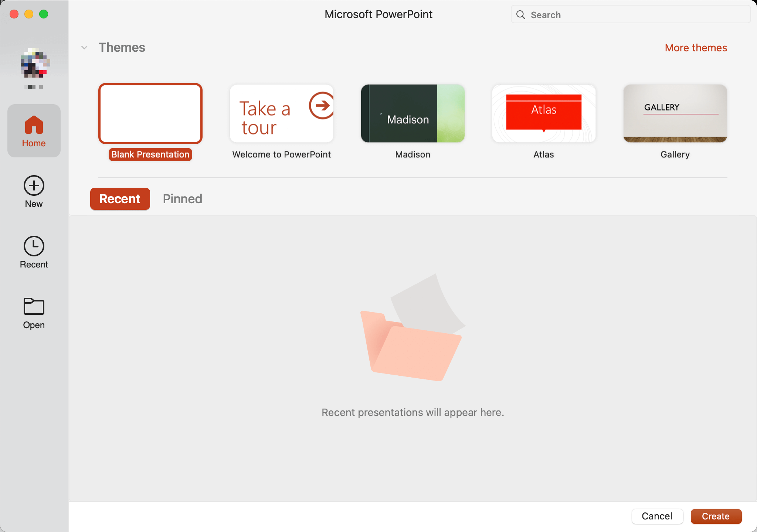This screenshot has height=532, width=757.
Task: Click the Open folder icon
Action: [x=34, y=306]
